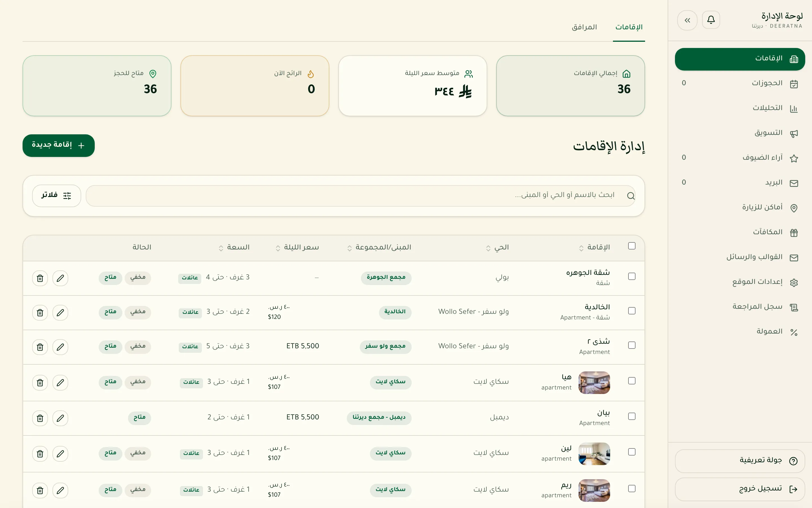Edit the بيان row with pencil icon
This screenshot has width=812, height=508.
(x=60, y=418)
